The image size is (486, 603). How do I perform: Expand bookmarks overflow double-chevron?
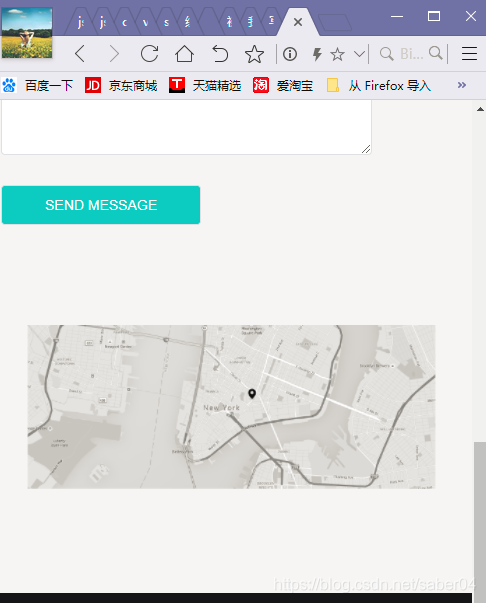coord(462,85)
